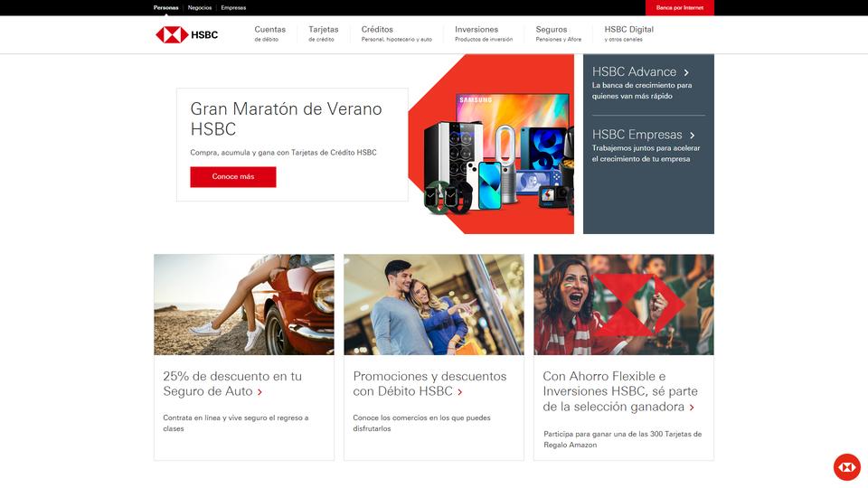The image size is (868, 488).
Task: Open the Cuentas de débito menu
Action: [270, 33]
